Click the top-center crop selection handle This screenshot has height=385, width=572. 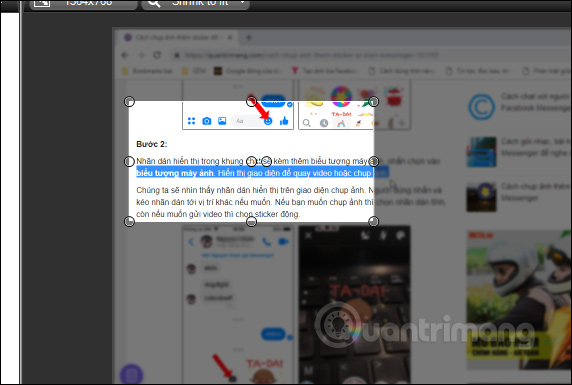(x=251, y=101)
